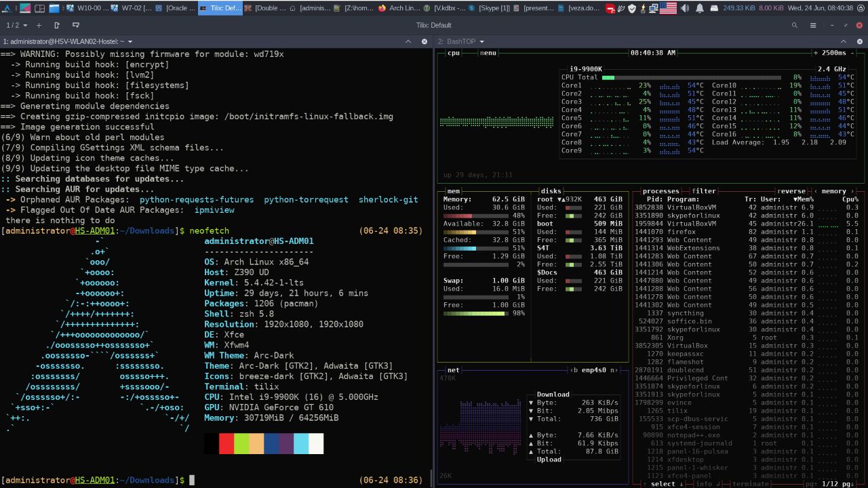Switch to W7-02 taskbar window
Image resolution: width=868 pixels, height=488 pixels.
(132, 8)
